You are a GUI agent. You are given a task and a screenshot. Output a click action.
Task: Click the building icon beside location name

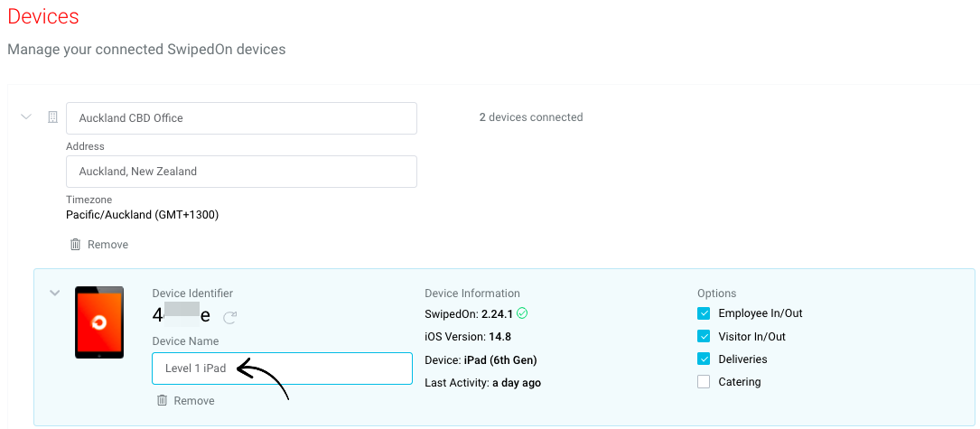click(x=53, y=117)
